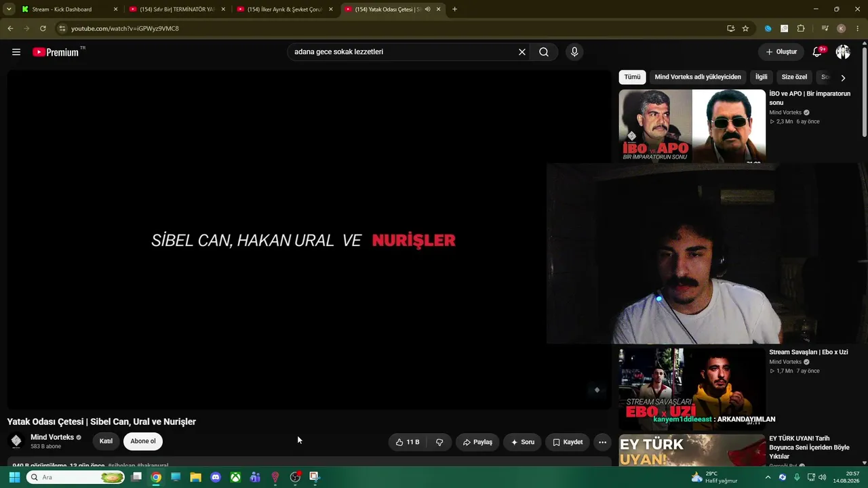
Task: Install app icon in address bar
Action: [730, 28]
